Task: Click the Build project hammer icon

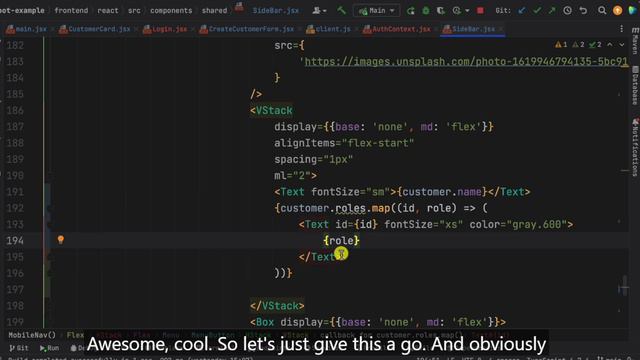Action: 341,11
